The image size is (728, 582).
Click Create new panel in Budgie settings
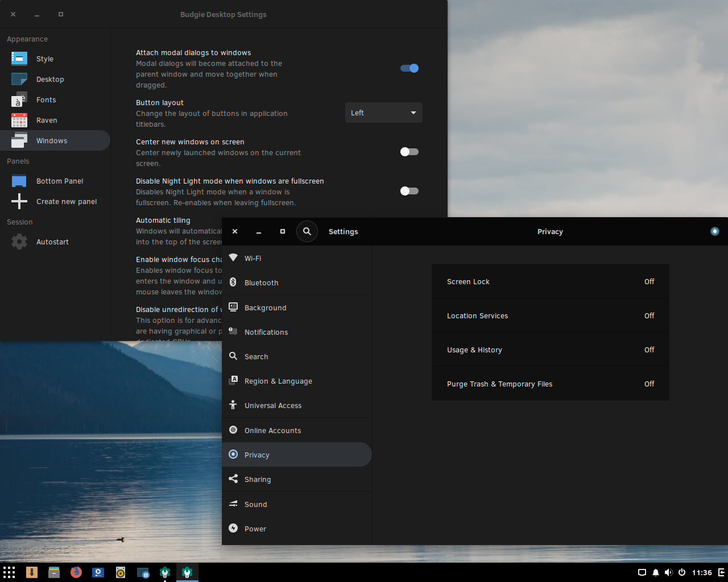[55, 201]
